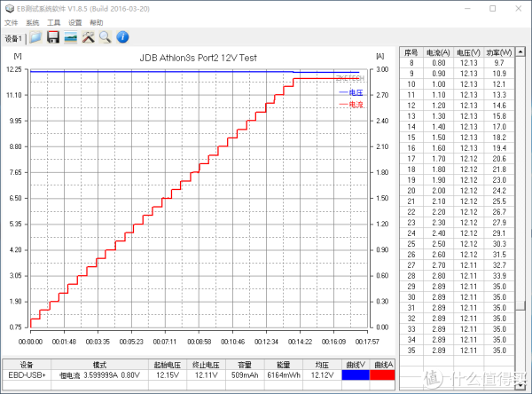Click voltage 12.13 in row 10
This screenshot has height=394, width=532.
click(468, 84)
